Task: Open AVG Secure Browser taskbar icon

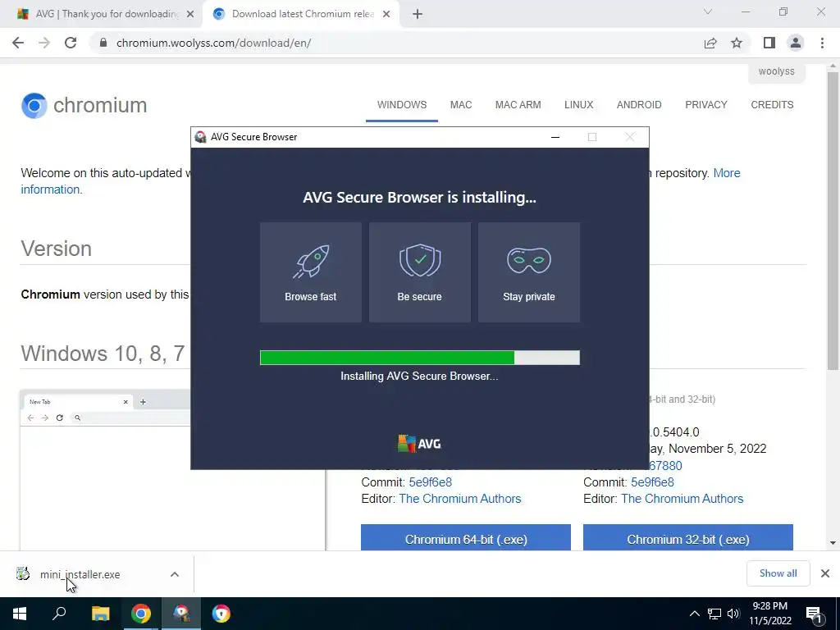Action: click(x=221, y=614)
